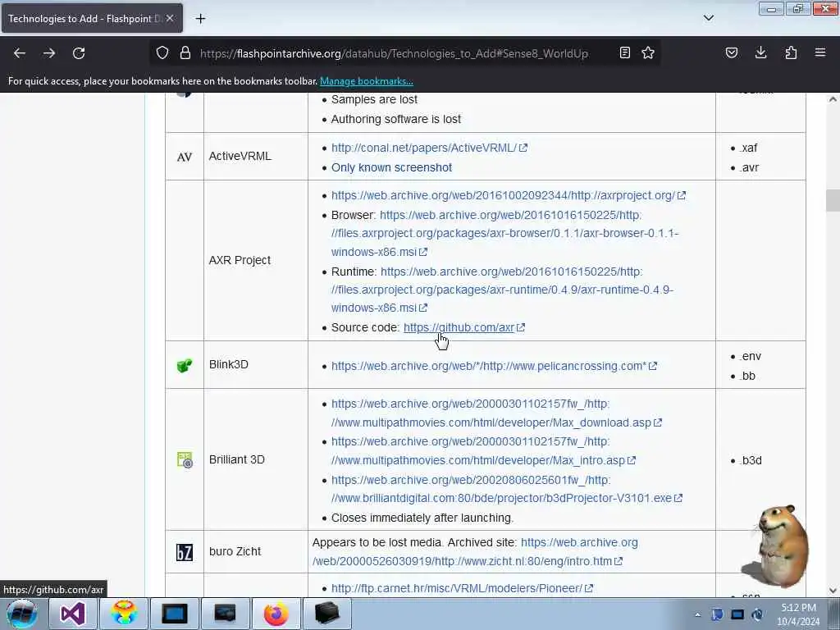This screenshot has height=630, width=840.
Task: Open github.com/axr source code link
Action: coord(464,327)
